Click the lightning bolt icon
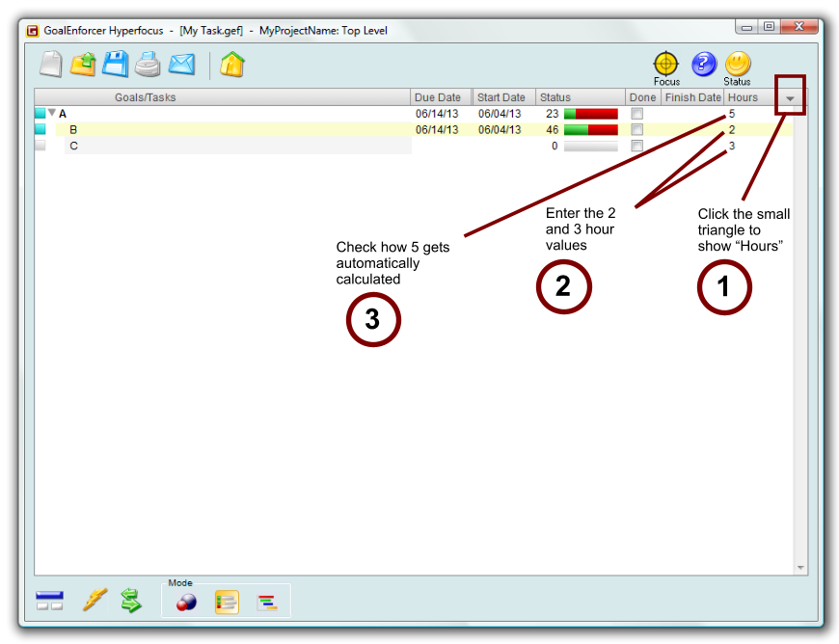Viewport: 839px width, 644px height. [95, 601]
